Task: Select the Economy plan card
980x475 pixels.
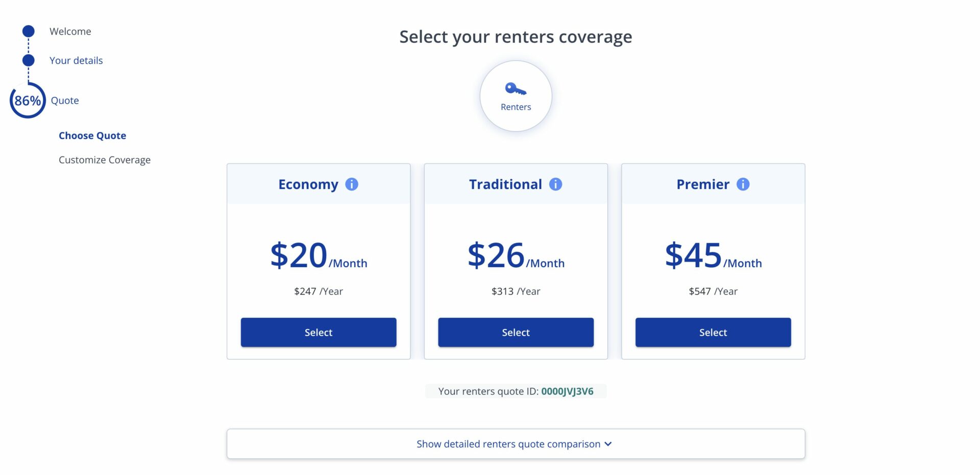Action: pyautogui.click(x=318, y=332)
